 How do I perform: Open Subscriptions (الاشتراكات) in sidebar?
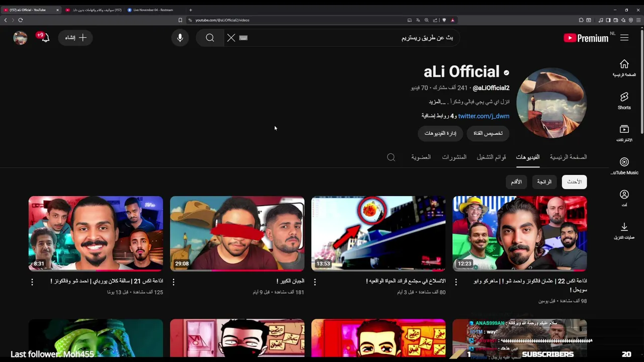[x=624, y=133]
